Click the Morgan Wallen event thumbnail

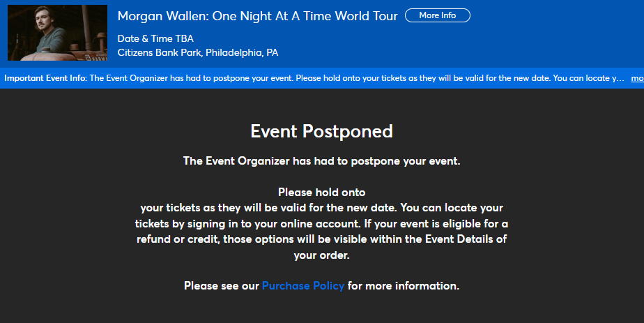click(57, 33)
